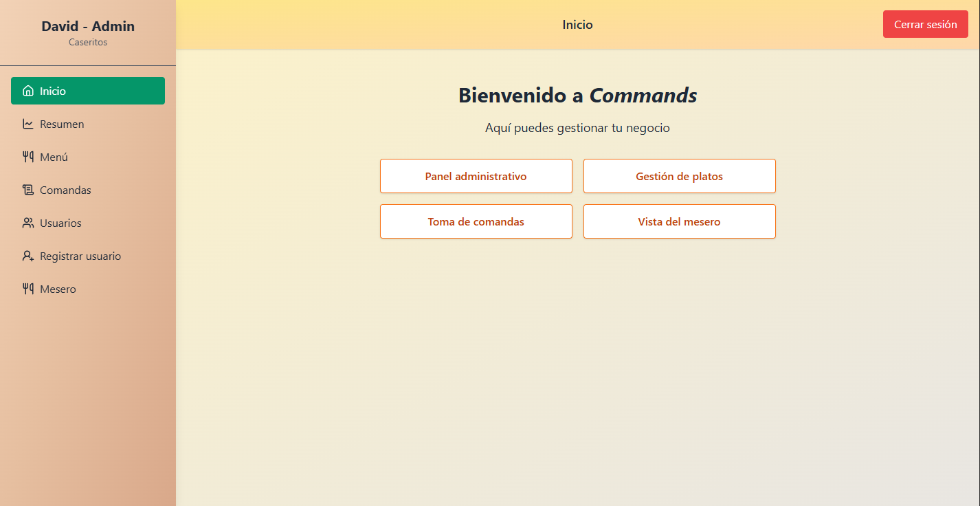Open Gestión de platos
Viewport: 980px width, 506px height.
680,176
